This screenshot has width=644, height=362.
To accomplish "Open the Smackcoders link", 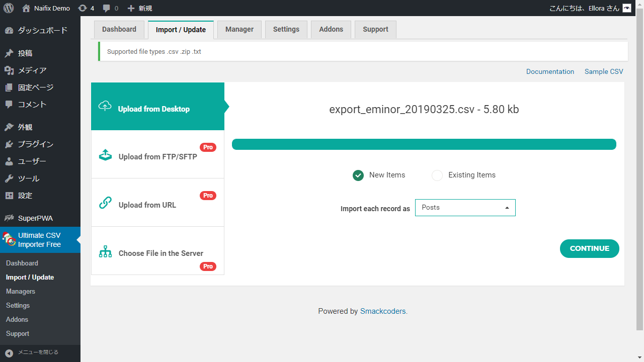I will (x=383, y=311).
